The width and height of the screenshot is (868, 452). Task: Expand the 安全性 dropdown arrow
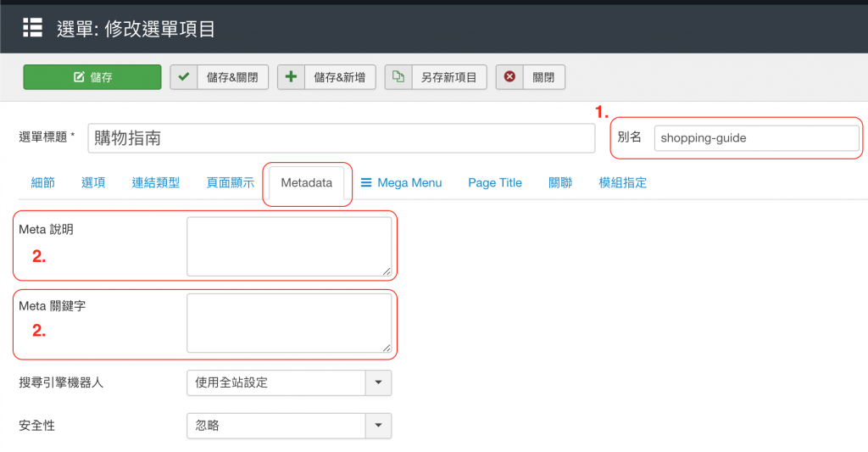(378, 425)
